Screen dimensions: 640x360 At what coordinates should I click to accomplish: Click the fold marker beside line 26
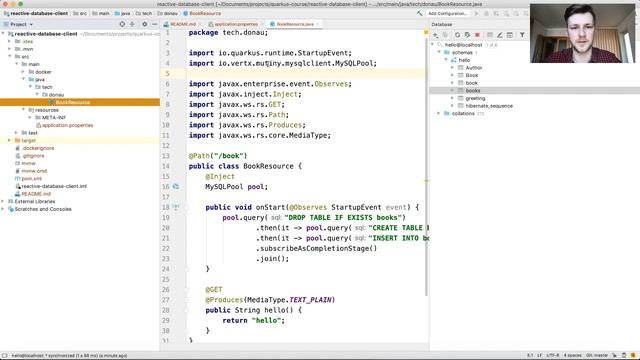[186, 289]
